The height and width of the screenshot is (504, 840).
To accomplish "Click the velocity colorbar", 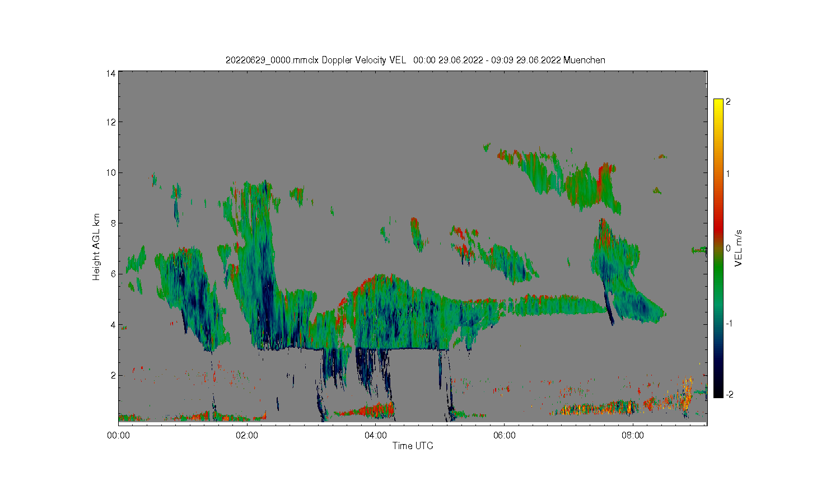I will click(x=718, y=248).
